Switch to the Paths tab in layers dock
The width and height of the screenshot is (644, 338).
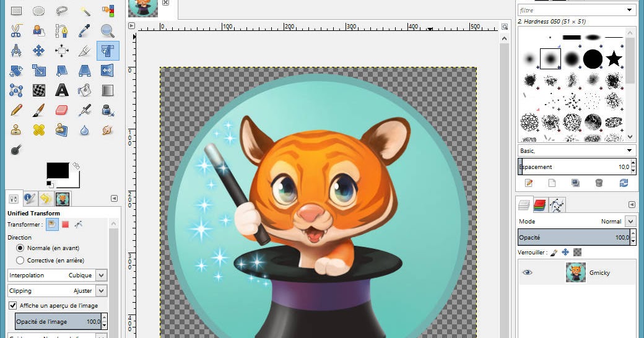tap(557, 205)
